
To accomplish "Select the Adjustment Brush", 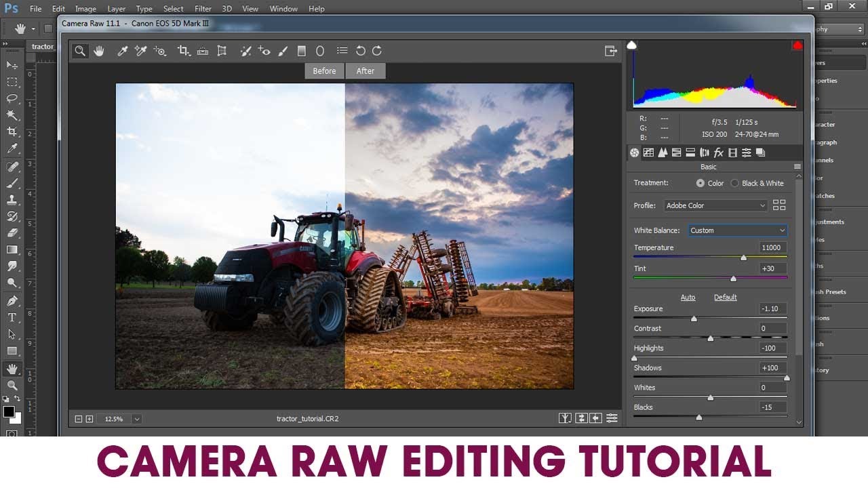I will tap(283, 51).
